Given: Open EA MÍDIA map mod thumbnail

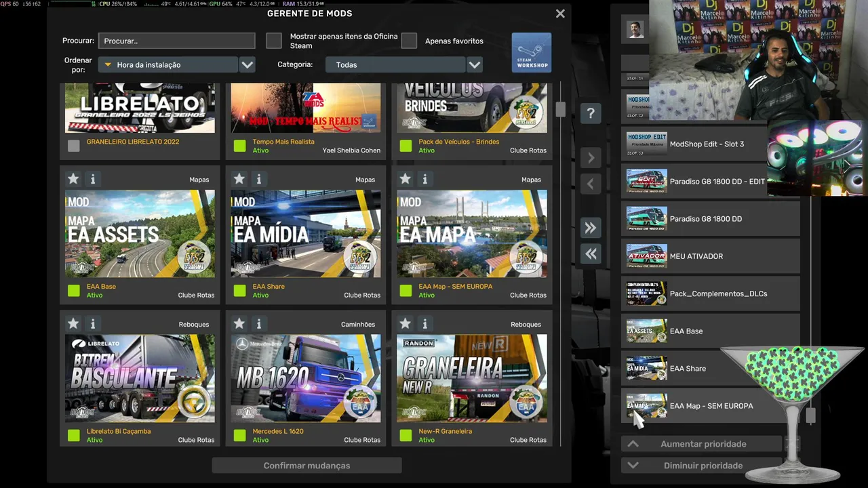Looking at the screenshot, I should (306, 234).
